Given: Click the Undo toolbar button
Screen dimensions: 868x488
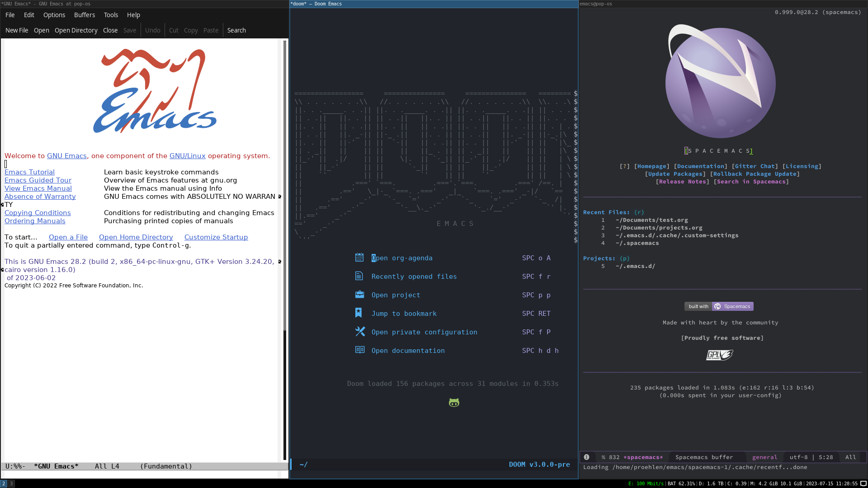Looking at the screenshot, I should [x=152, y=30].
